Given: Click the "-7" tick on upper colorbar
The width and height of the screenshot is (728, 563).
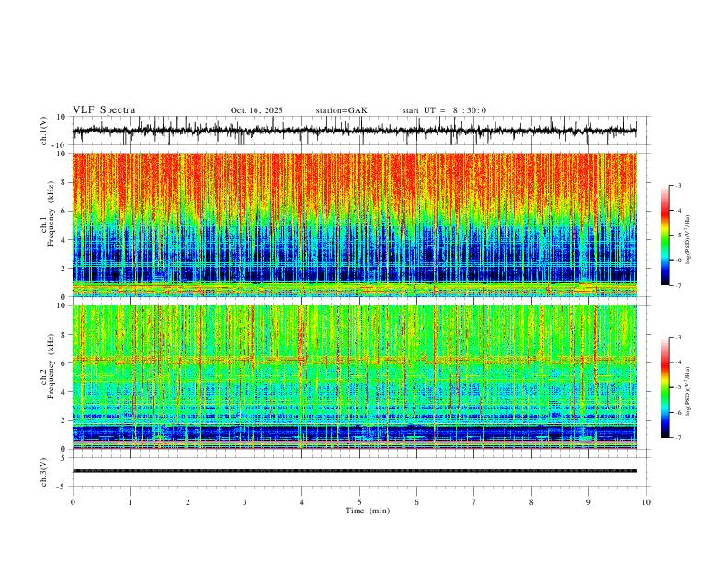Looking at the screenshot, I should 677,286.
